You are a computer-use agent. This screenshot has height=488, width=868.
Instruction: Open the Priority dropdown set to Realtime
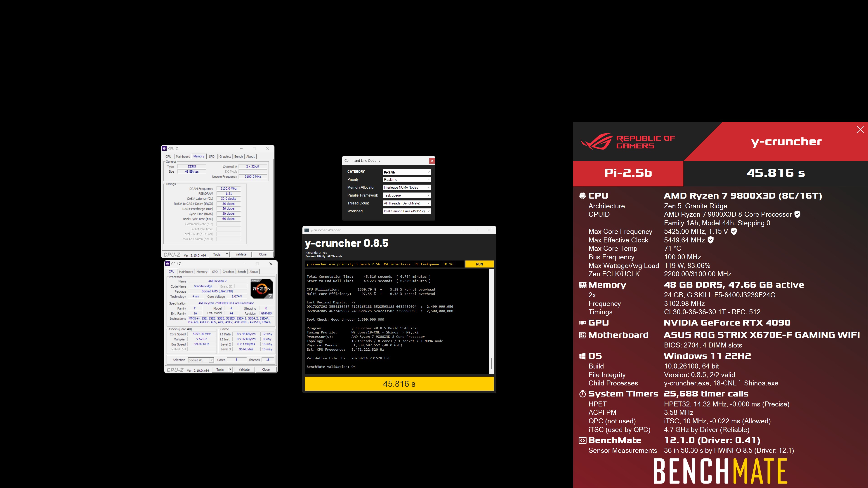pos(407,180)
